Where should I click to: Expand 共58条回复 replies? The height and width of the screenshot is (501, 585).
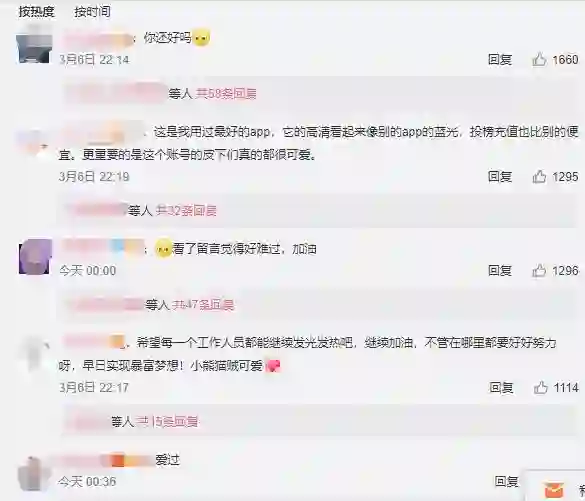pos(226,94)
